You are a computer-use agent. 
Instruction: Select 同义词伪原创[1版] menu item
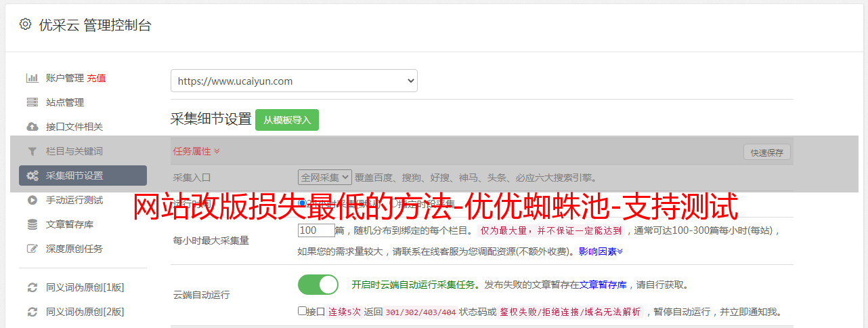[x=85, y=287]
